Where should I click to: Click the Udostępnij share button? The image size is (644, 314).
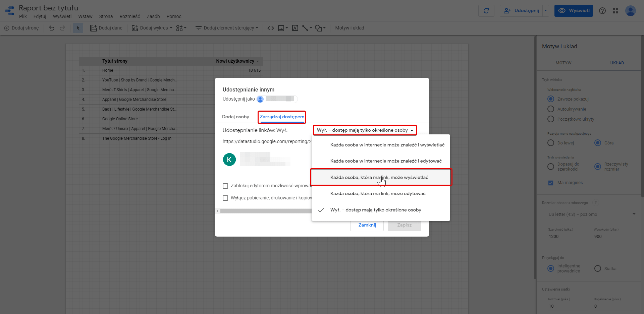click(x=521, y=11)
